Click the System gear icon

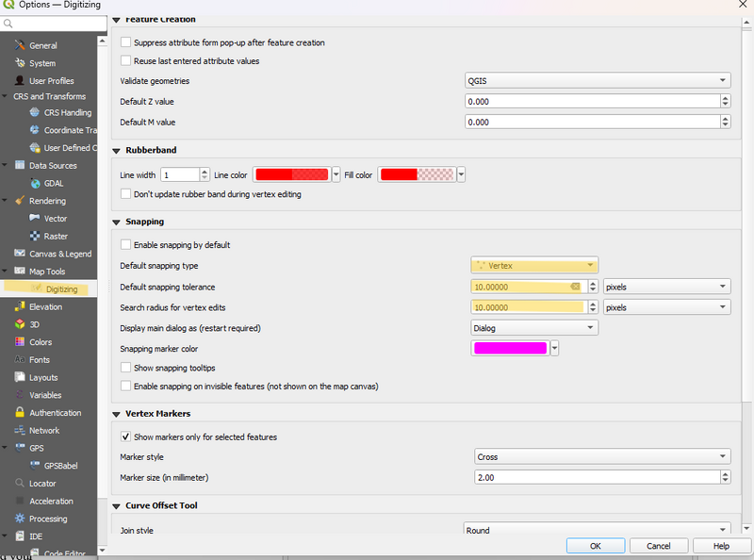click(20, 63)
